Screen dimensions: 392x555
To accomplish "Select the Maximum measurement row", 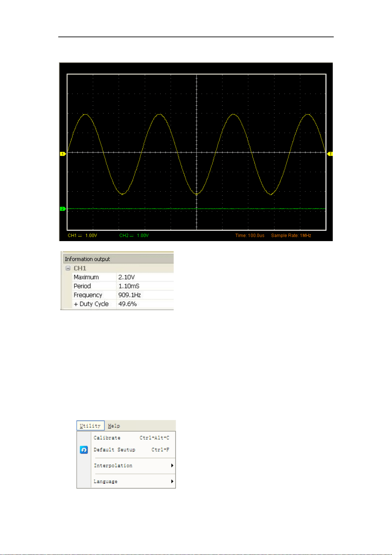I will coord(123,277).
